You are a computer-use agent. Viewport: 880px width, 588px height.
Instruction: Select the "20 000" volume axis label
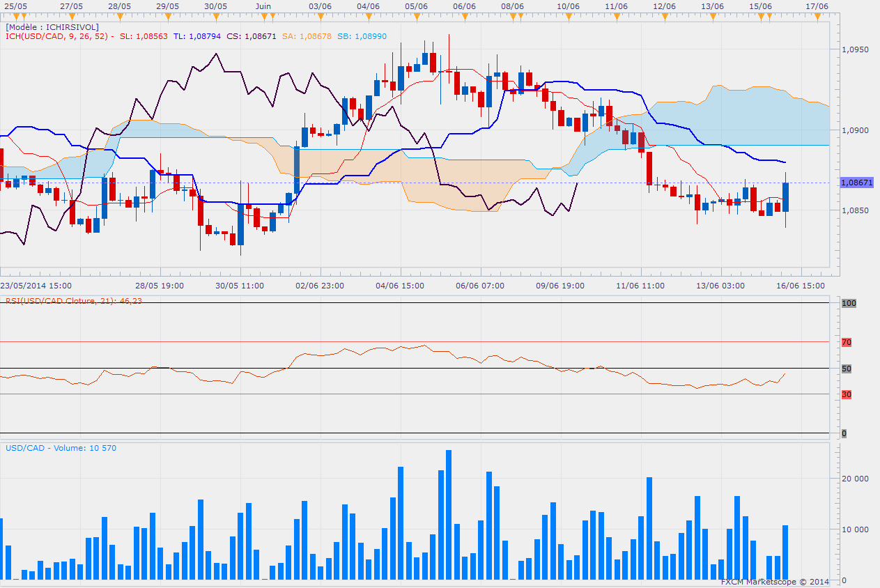[854, 478]
